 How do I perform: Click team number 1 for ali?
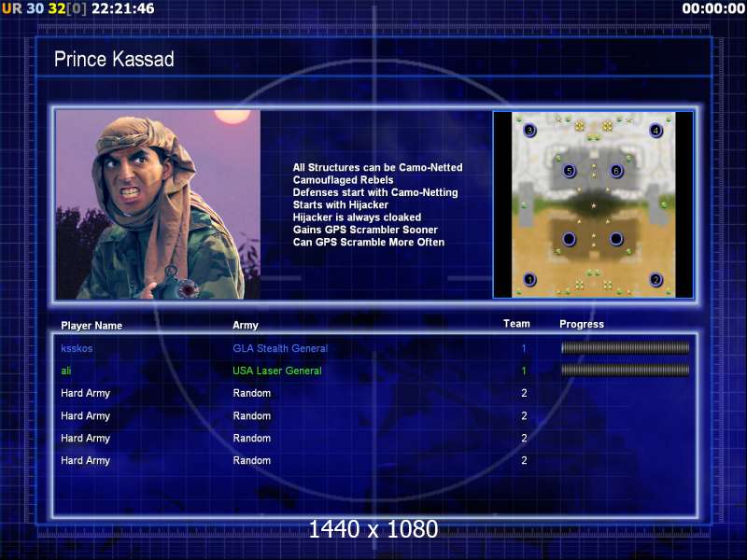coord(524,371)
